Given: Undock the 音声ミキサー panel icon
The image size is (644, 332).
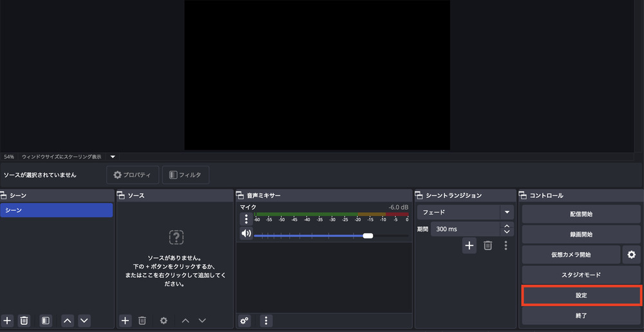Looking at the screenshot, I should 240,195.
